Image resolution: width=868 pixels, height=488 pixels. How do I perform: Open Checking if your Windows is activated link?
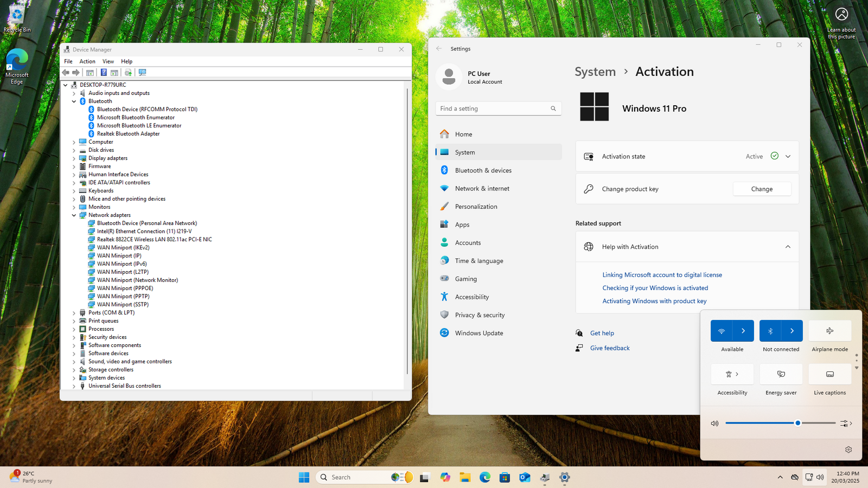coord(655,288)
